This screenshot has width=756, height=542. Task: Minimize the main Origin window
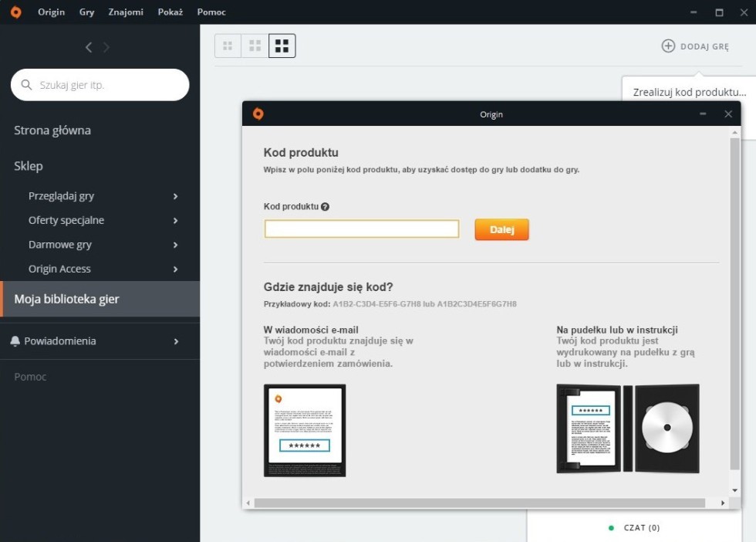[x=694, y=12]
